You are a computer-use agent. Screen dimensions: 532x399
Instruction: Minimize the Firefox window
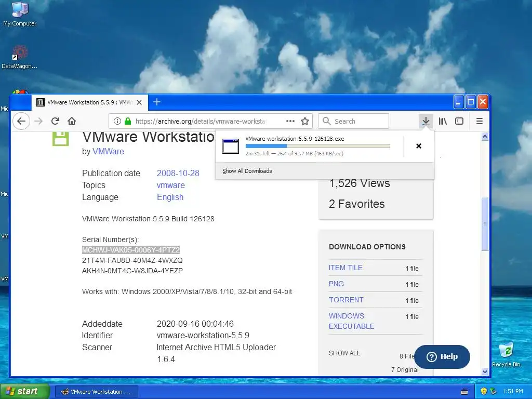458,102
